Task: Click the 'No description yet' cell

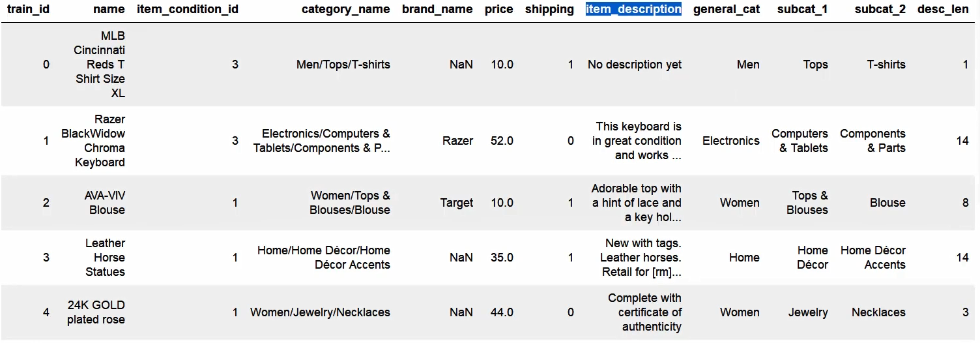Action: coord(634,65)
